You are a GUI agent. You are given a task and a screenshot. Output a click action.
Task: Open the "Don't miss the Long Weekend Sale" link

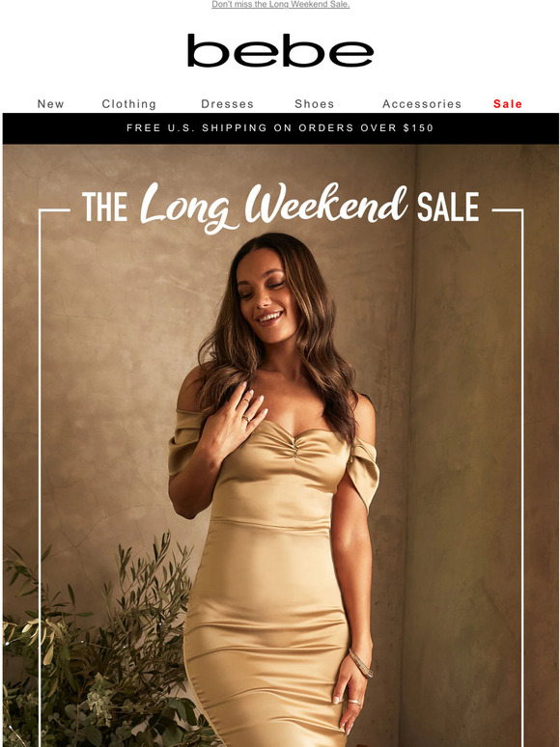coord(280,4)
